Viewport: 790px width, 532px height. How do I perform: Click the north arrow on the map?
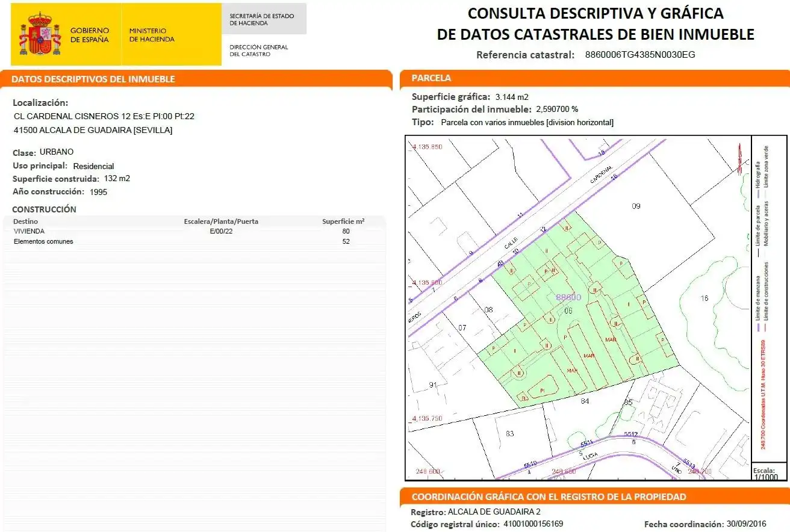pyautogui.click(x=739, y=159)
